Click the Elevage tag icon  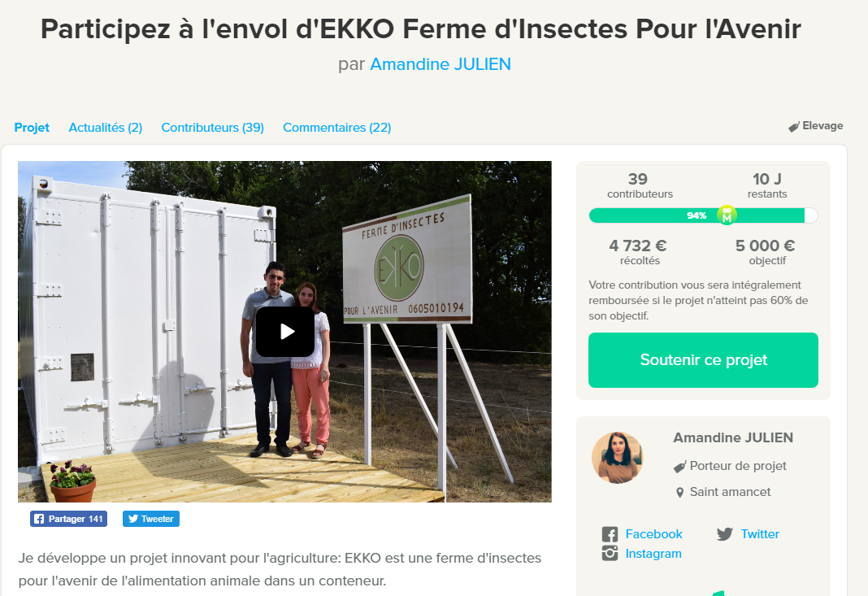pos(794,127)
